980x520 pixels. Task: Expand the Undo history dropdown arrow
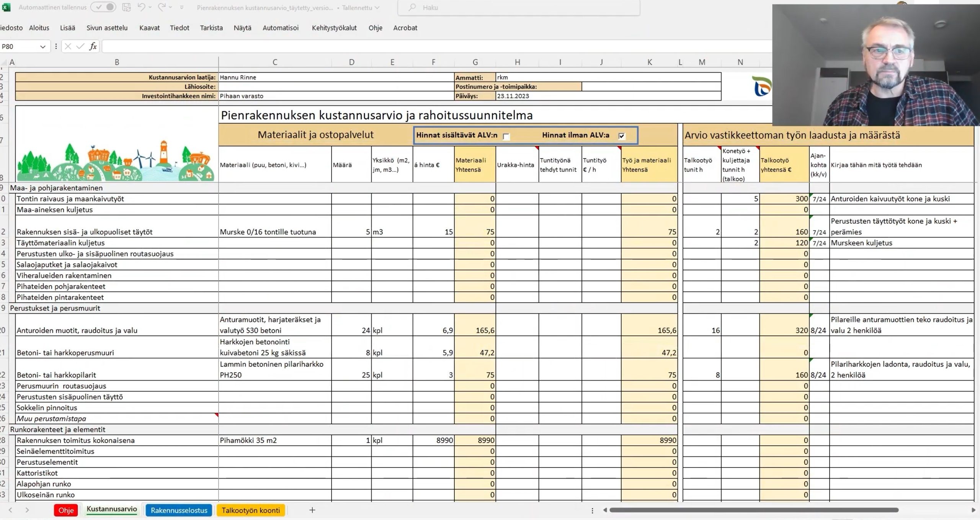[150, 7]
